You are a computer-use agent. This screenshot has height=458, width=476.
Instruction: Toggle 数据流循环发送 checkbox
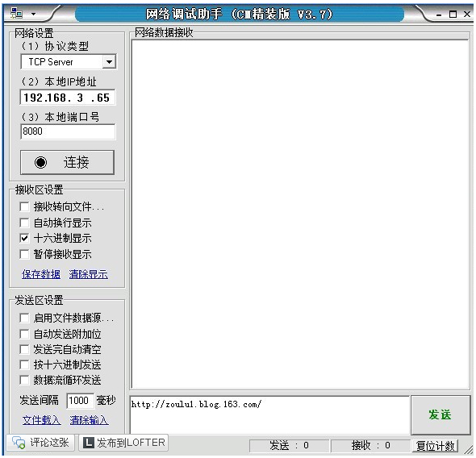point(24,380)
